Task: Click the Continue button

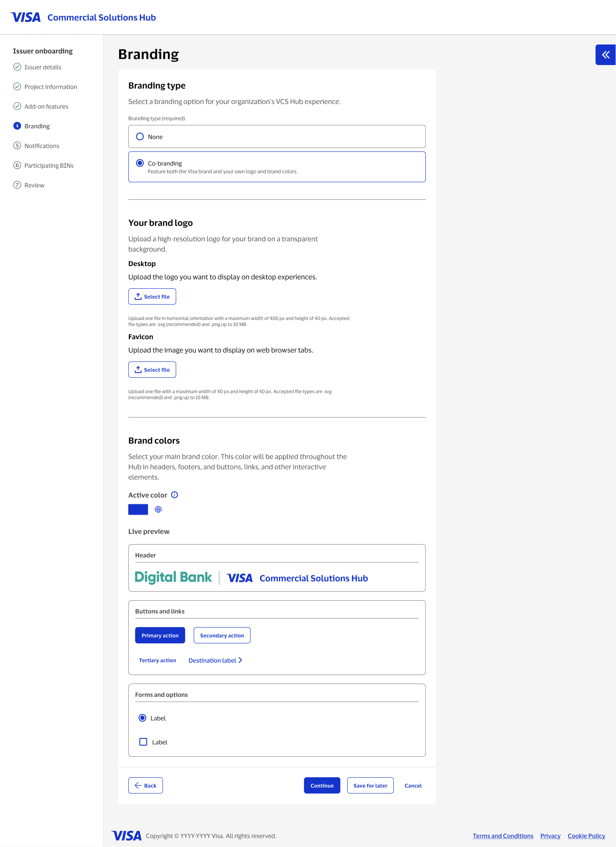Action: (322, 785)
